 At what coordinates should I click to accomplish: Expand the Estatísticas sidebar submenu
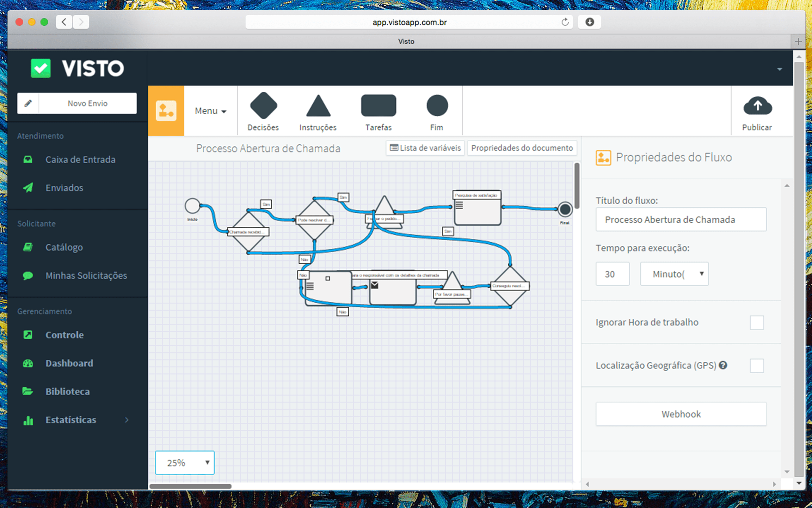[127, 420]
